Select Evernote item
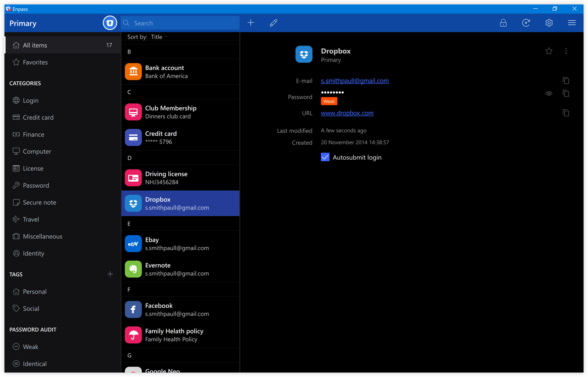This screenshot has width=588, height=377. pyautogui.click(x=180, y=269)
